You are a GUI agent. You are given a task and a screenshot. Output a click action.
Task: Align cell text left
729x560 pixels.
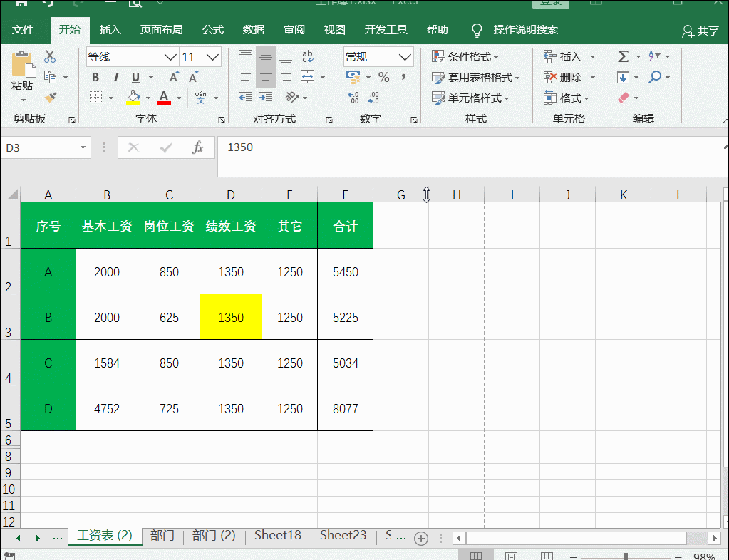[245, 77]
